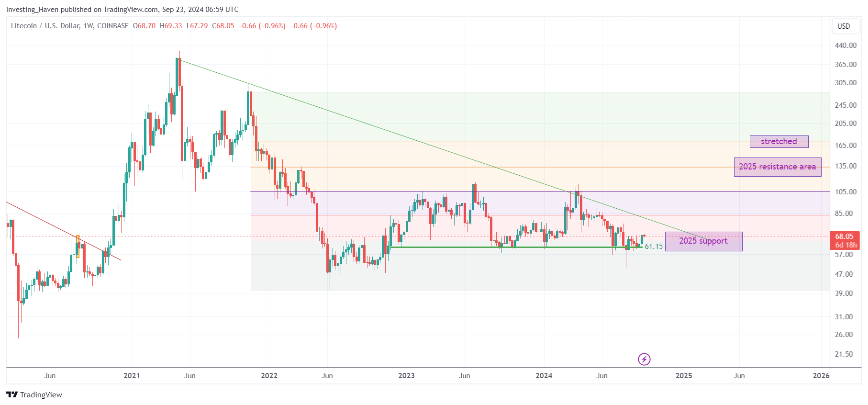Select the '2025 resistance area' label box
868x405 pixels.
pyautogui.click(x=778, y=167)
